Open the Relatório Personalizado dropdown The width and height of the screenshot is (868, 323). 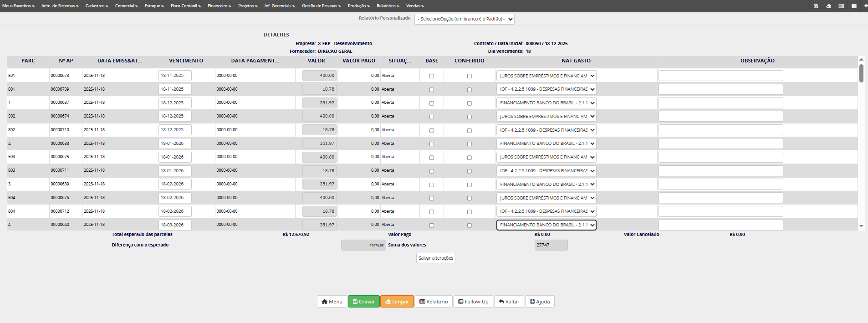pyautogui.click(x=464, y=19)
